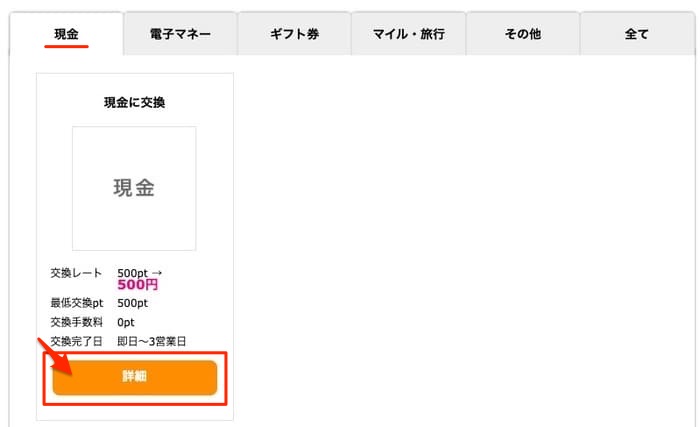Open the ギフト券 tab

point(294,34)
